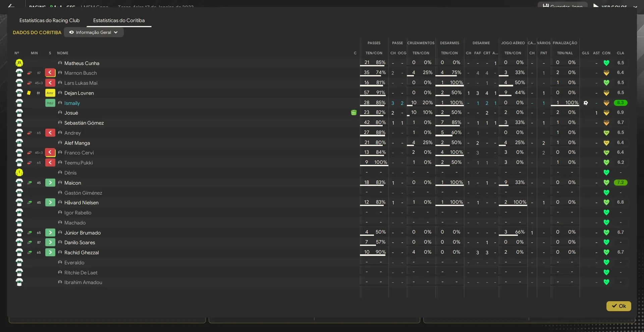Viewport: 644px width, 332px height.
Task: Click the goal ball icon in Ismaily's row
Action: point(586,103)
